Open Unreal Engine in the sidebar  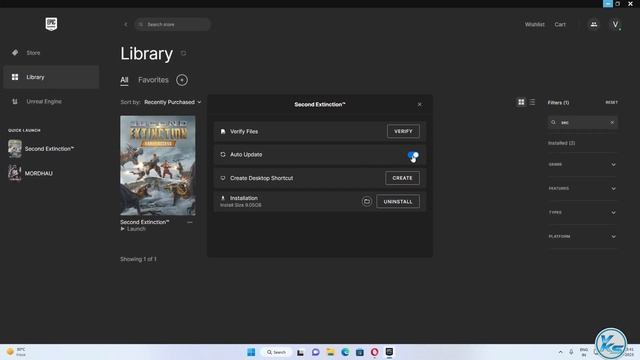pos(51,101)
